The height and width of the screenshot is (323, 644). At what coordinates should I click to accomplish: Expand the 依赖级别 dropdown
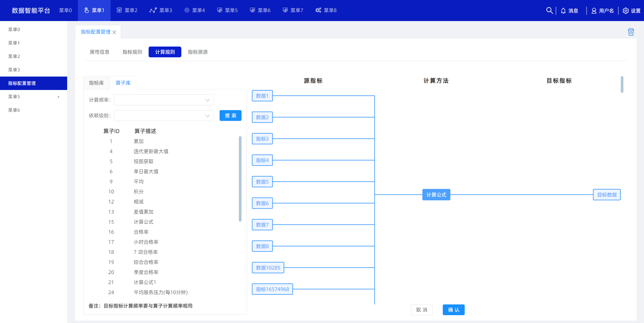(208, 116)
